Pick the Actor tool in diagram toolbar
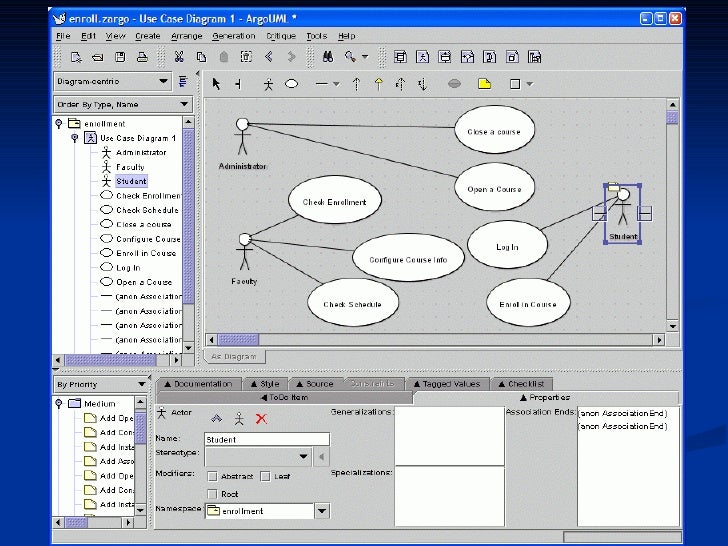728x546 pixels. click(268, 84)
